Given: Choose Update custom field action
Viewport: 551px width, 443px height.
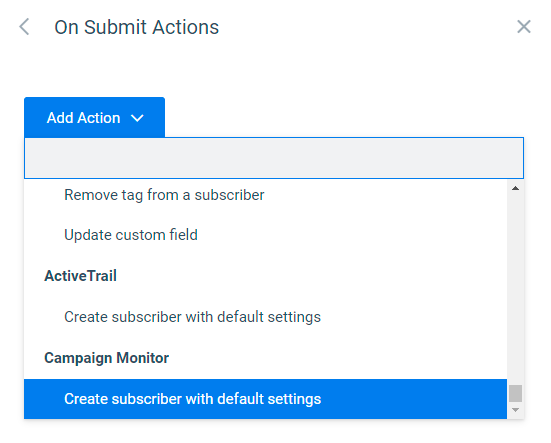Looking at the screenshot, I should click(265, 235).
